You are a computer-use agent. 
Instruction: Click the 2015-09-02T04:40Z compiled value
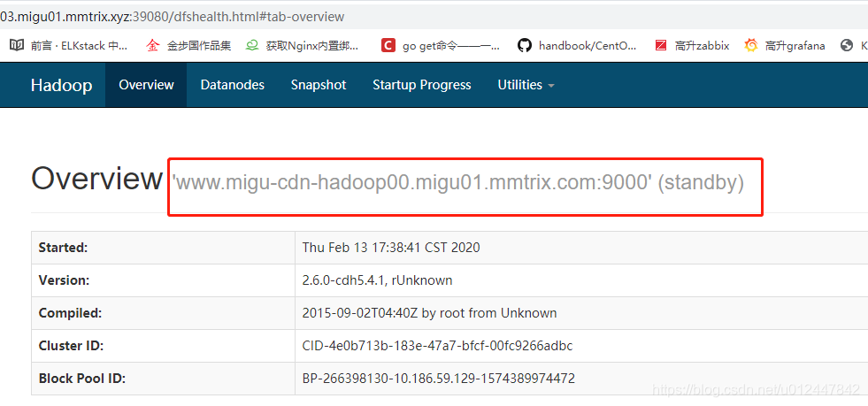pos(429,313)
